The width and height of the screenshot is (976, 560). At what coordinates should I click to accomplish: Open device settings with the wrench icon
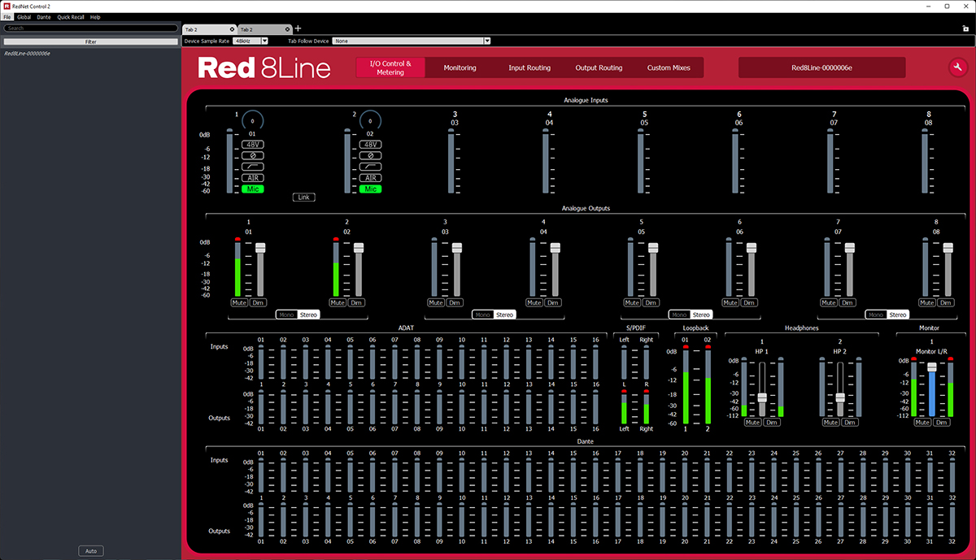coord(957,68)
